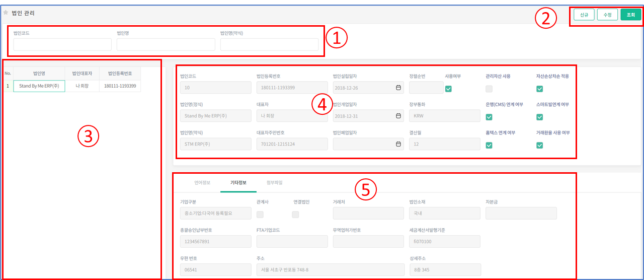Click the favorite star icon beside 법인 관리

(x=6, y=13)
